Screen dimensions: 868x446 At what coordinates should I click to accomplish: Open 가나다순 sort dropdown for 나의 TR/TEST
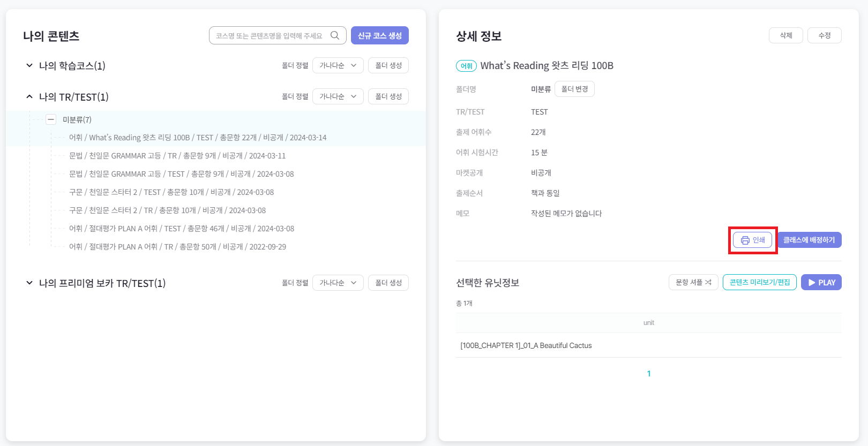tap(338, 96)
